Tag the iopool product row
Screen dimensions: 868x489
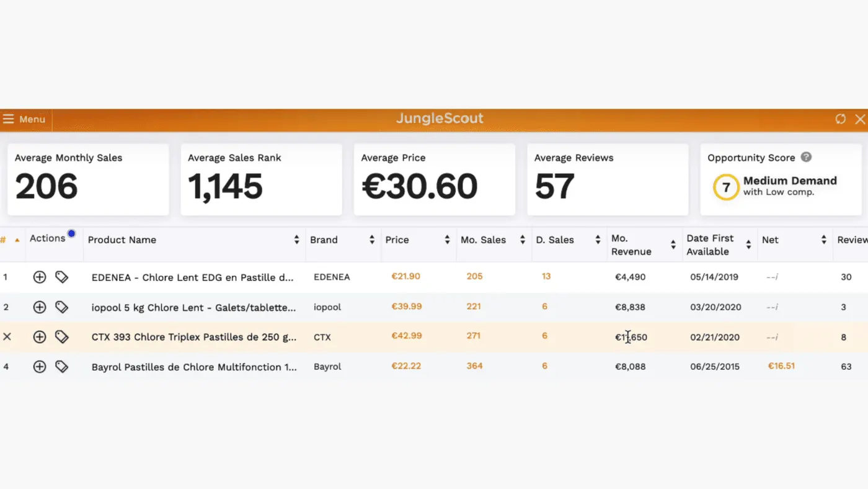point(61,307)
